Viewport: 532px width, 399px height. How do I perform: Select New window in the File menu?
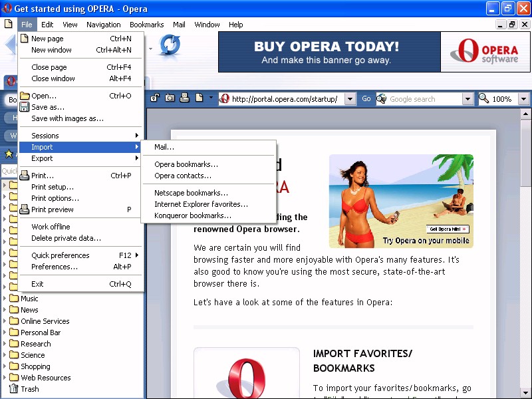pyautogui.click(x=80, y=50)
